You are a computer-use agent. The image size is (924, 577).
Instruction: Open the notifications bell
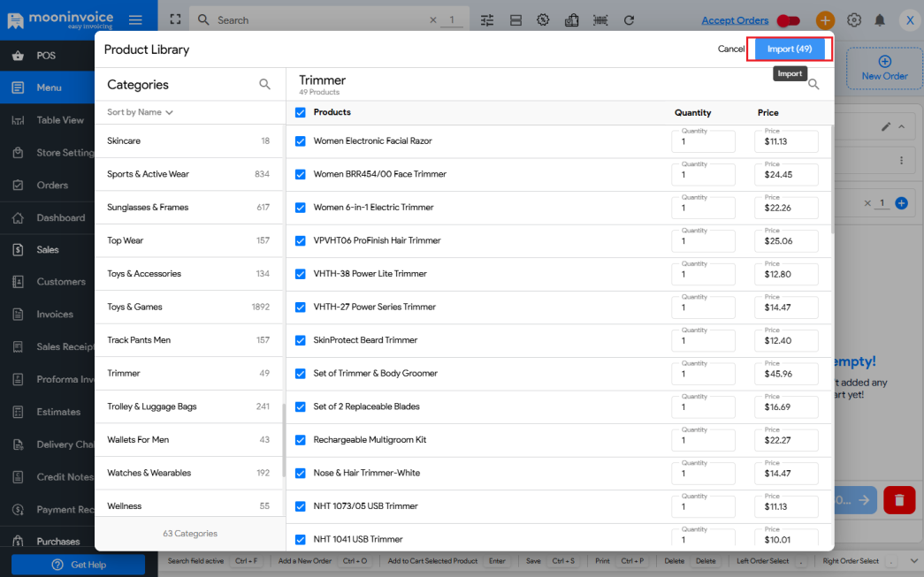[880, 19]
